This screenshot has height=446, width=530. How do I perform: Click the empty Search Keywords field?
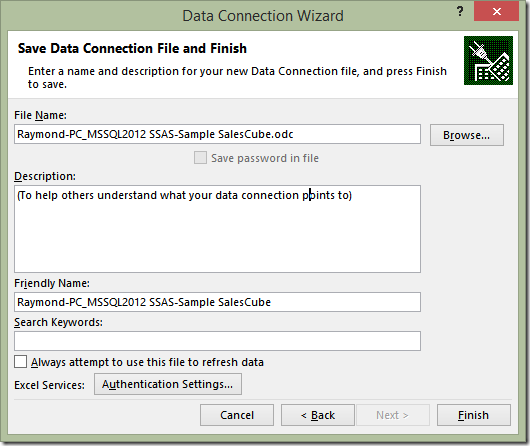pyautogui.click(x=217, y=341)
